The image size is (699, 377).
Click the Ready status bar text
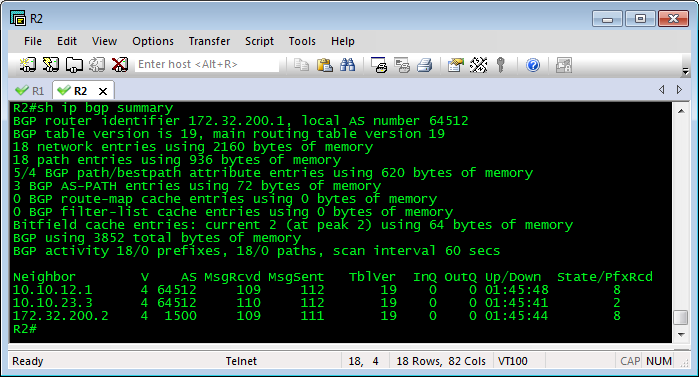point(28,361)
